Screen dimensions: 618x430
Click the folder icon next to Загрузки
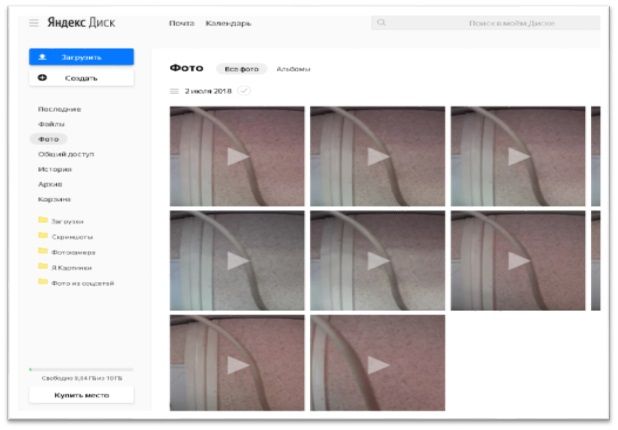(x=43, y=220)
